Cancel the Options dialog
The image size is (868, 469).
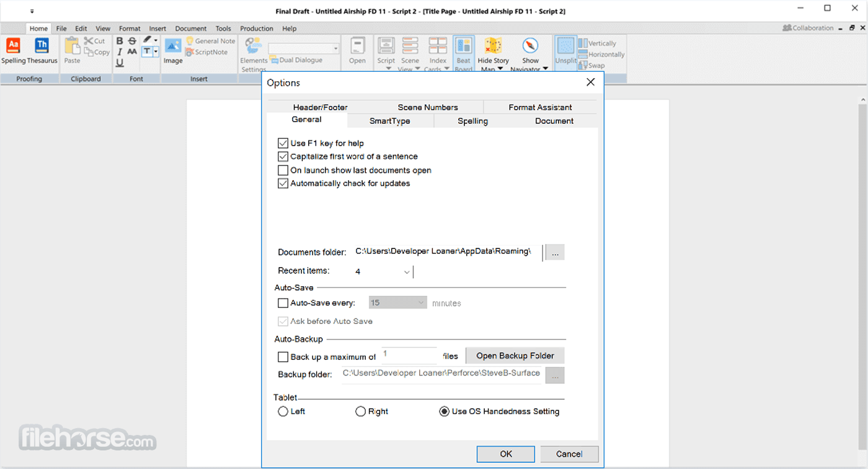pyautogui.click(x=569, y=454)
